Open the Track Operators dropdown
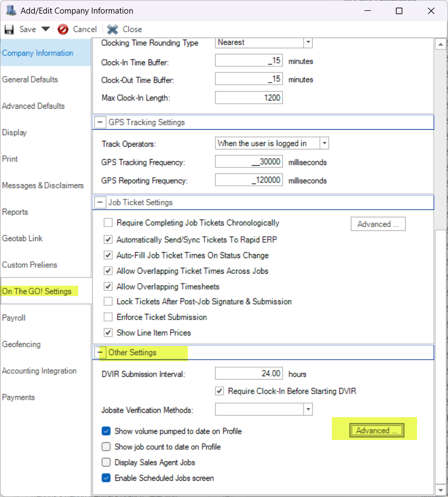 (324, 143)
